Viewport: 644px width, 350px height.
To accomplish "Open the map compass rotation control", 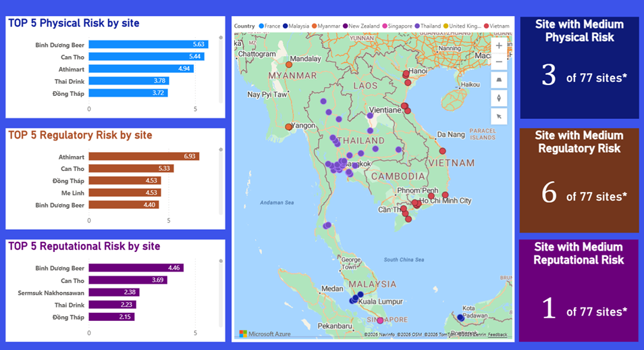I will pyautogui.click(x=499, y=98).
